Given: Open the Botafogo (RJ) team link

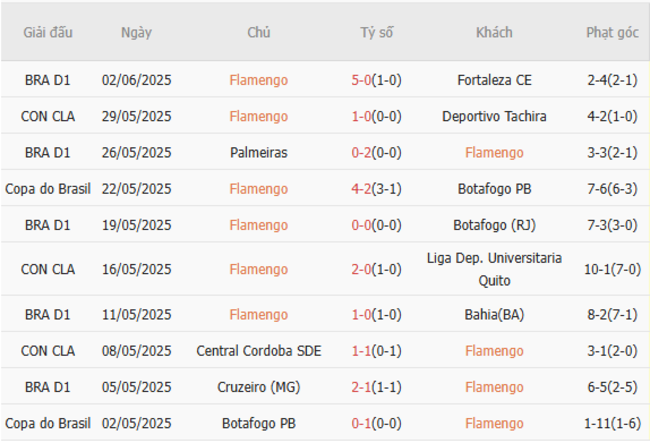Looking at the screenshot, I should pyautogui.click(x=494, y=225).
